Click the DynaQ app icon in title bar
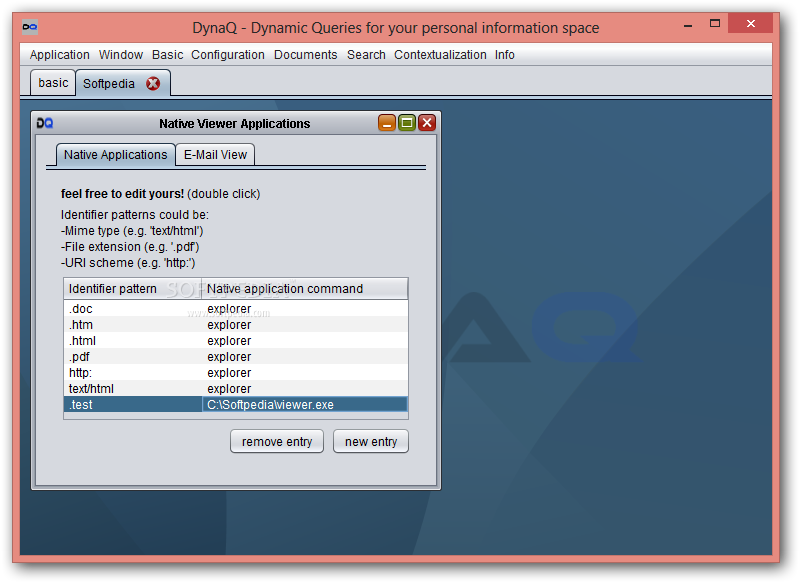Image resolution: width=800 pixels, height=583 pixels. [30, 27]
